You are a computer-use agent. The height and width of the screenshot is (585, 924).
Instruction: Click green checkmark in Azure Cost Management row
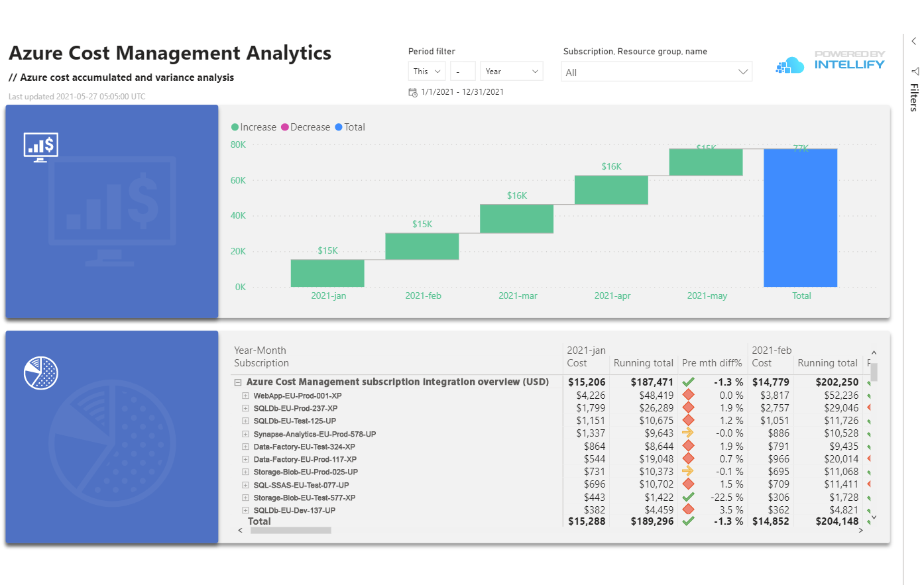click(x=688, y=382)
